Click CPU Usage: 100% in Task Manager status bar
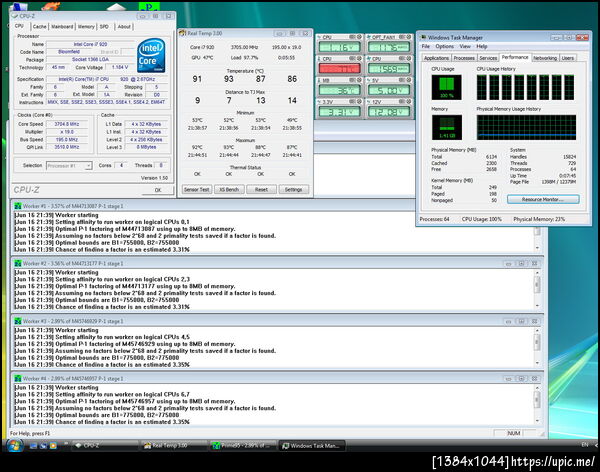The image size is (600, 472). (x=481, y=219)
